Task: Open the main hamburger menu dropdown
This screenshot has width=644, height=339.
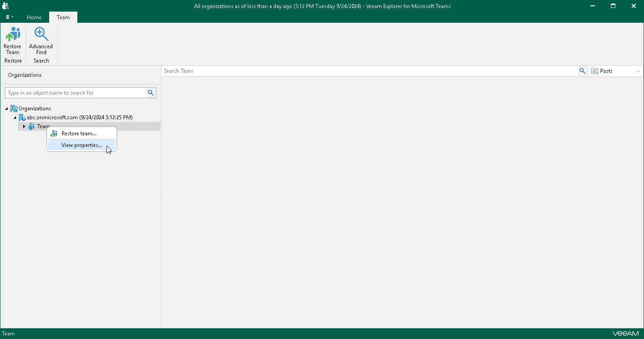Action: (x=9, y=17)
